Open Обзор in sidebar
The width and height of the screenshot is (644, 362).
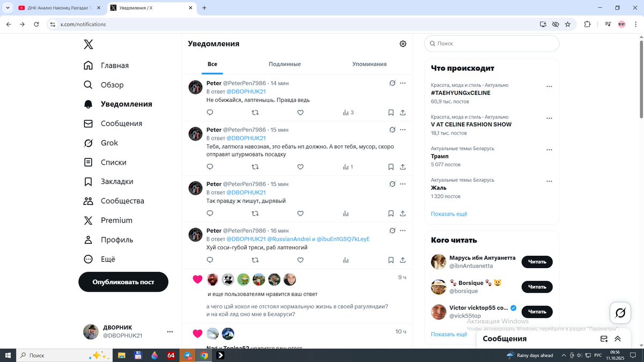104,85
